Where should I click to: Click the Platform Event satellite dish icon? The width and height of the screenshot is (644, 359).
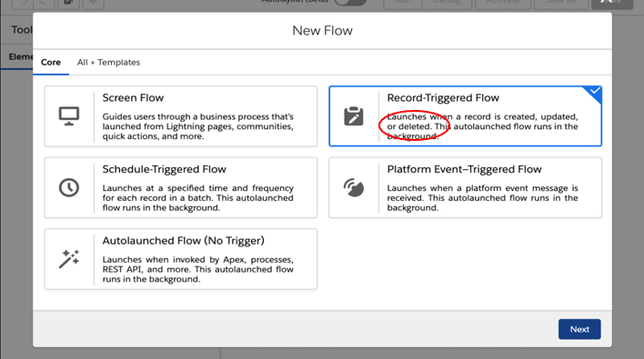354,187
